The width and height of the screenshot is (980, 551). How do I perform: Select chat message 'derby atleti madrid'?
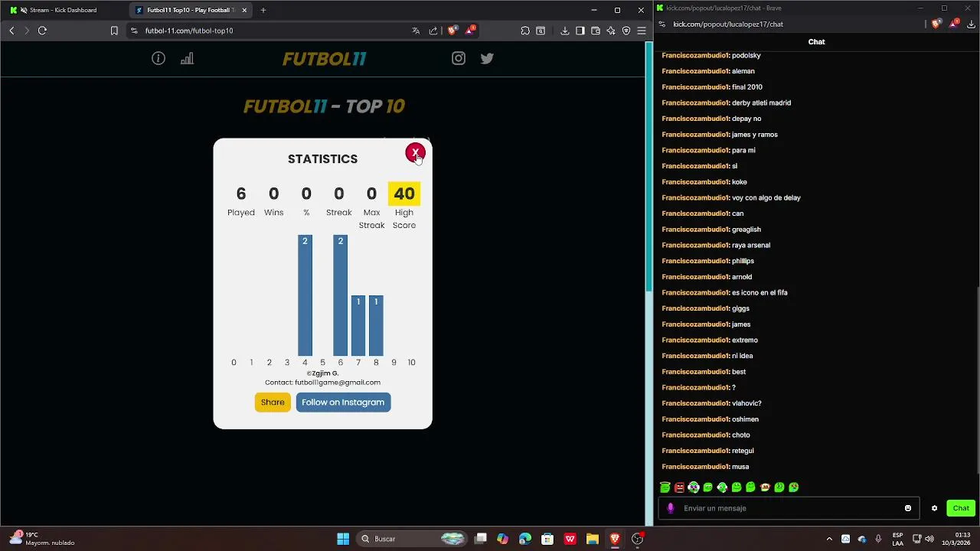pyautogui.click(x=761, y=103)
